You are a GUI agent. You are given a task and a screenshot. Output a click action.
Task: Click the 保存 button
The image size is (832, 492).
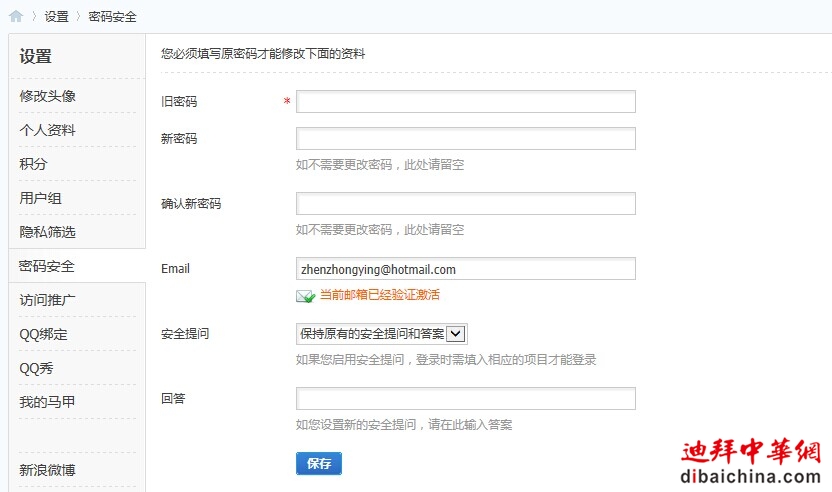tap(319, 463)
